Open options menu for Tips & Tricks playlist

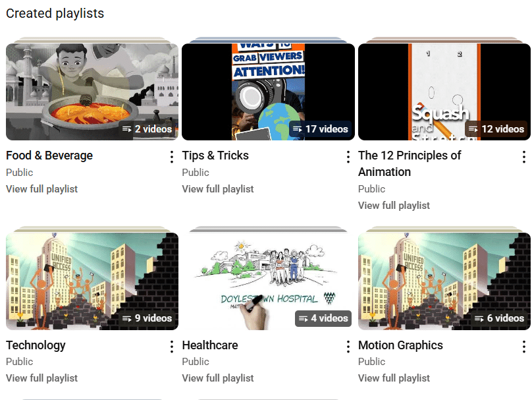click(348, 157)
